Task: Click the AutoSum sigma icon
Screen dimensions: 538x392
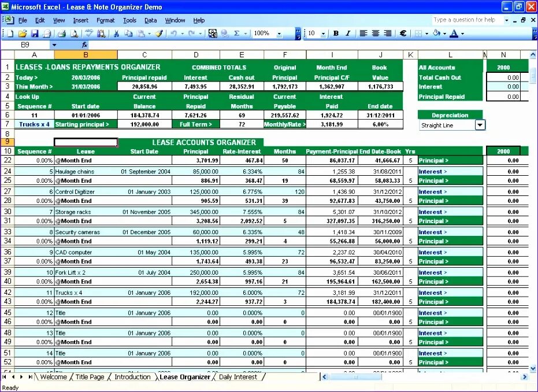Action: [x=237, y=34]
